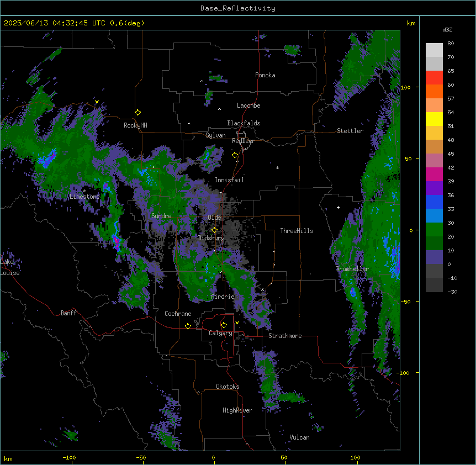This screenshot has height=465, width=476.
Task: Click the Stettler city label
Action: pyautogui.click(x=350, y=131)
